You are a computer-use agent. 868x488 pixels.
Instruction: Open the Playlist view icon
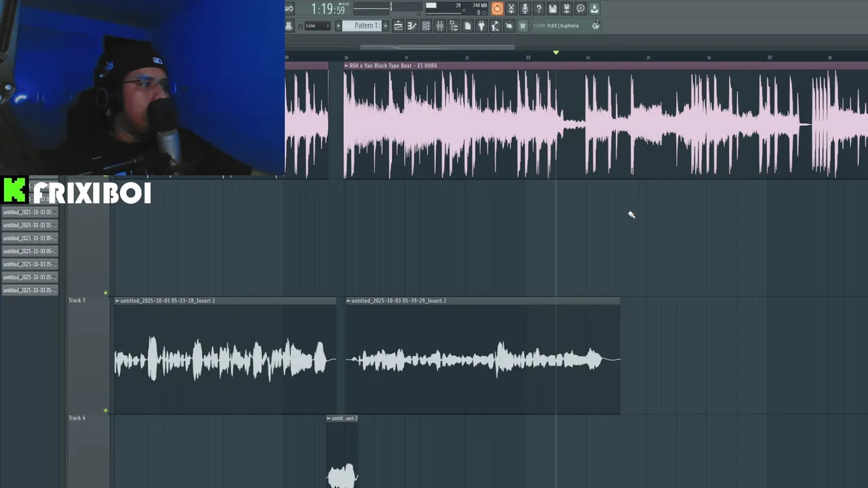pyautogui.click(x=398, y=26)
